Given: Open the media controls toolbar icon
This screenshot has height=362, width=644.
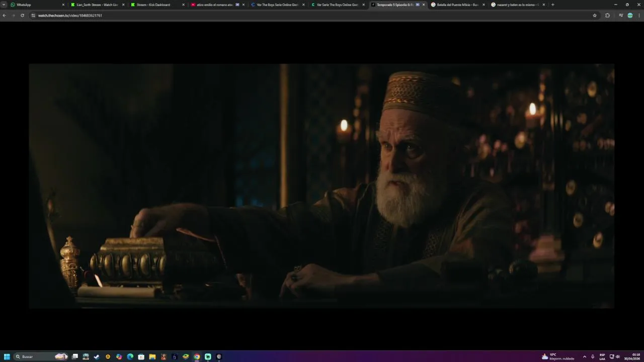Looking at the screenshot, I should (x=621, y=16).
